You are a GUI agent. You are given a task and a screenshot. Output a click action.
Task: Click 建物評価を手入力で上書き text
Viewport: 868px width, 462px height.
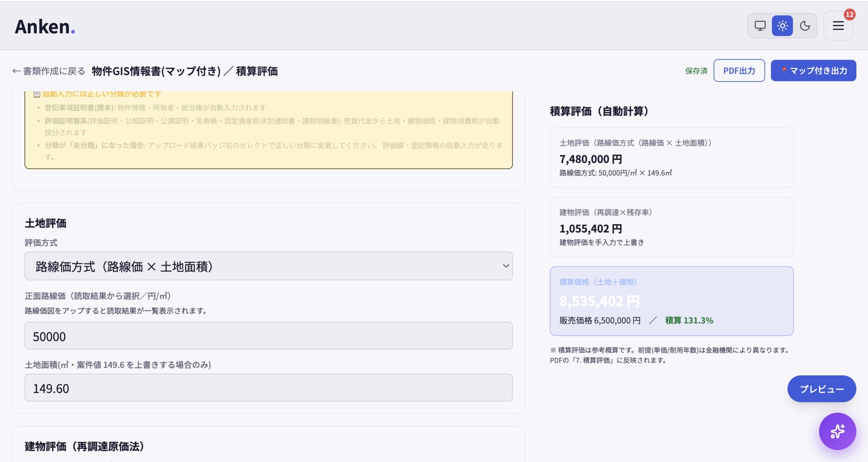tap(602, 242)
